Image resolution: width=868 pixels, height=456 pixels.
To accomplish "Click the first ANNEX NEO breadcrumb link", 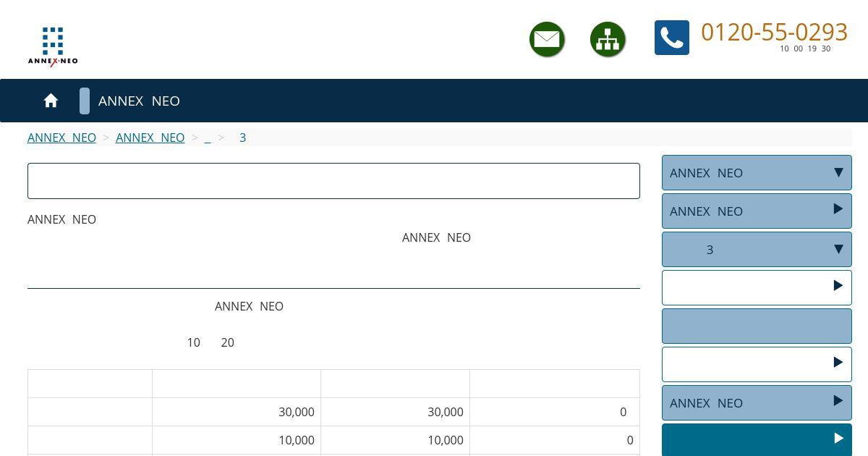I will (x=61, y=138).
